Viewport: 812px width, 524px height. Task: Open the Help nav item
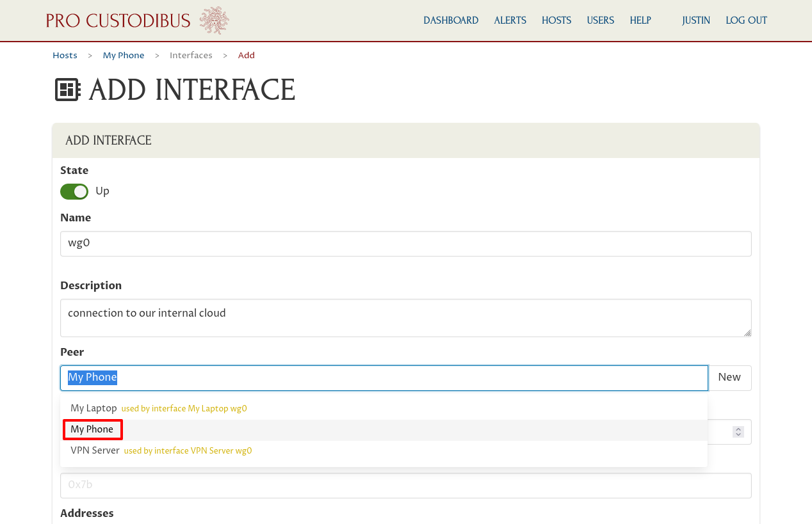click(640, 20)
